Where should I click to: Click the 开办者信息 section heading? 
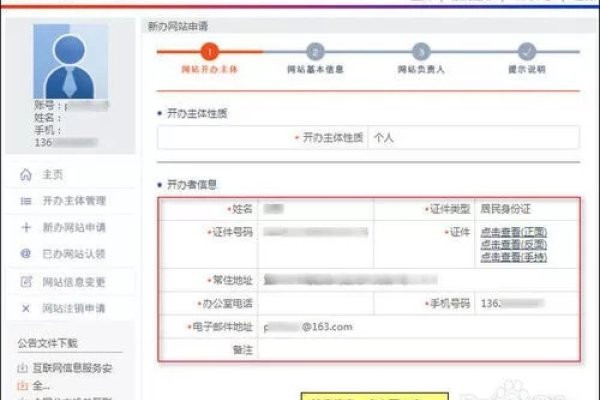click(x=192, y=185)
